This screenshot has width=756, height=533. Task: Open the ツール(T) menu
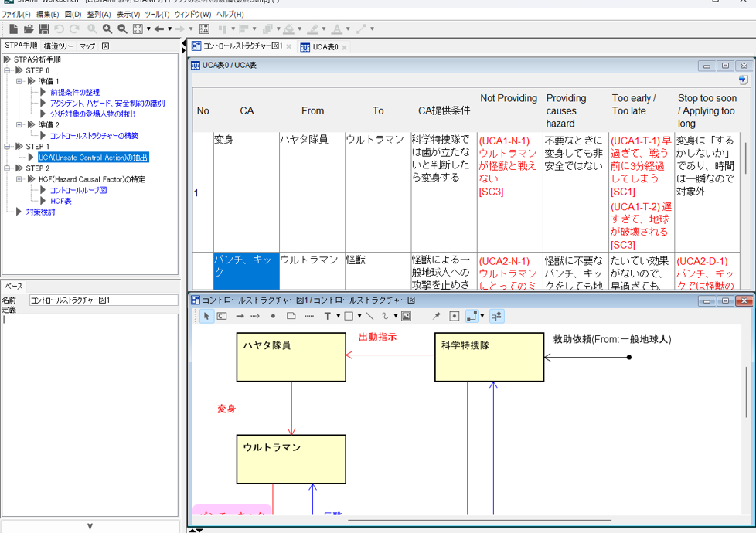[157, 15]
